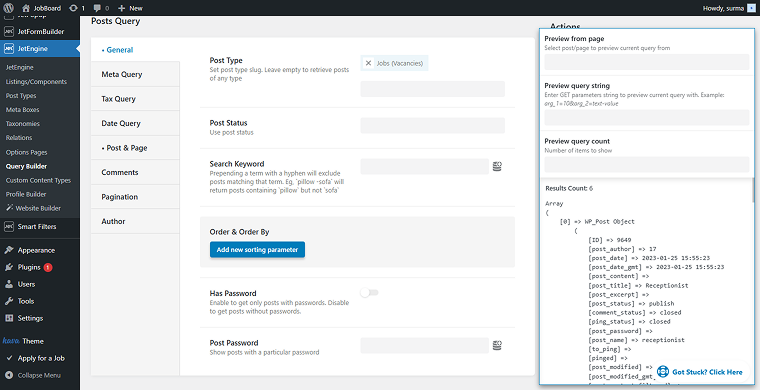Open Profile Builder submenu item
Screen dimensions: 760x390
coord(26,194)
